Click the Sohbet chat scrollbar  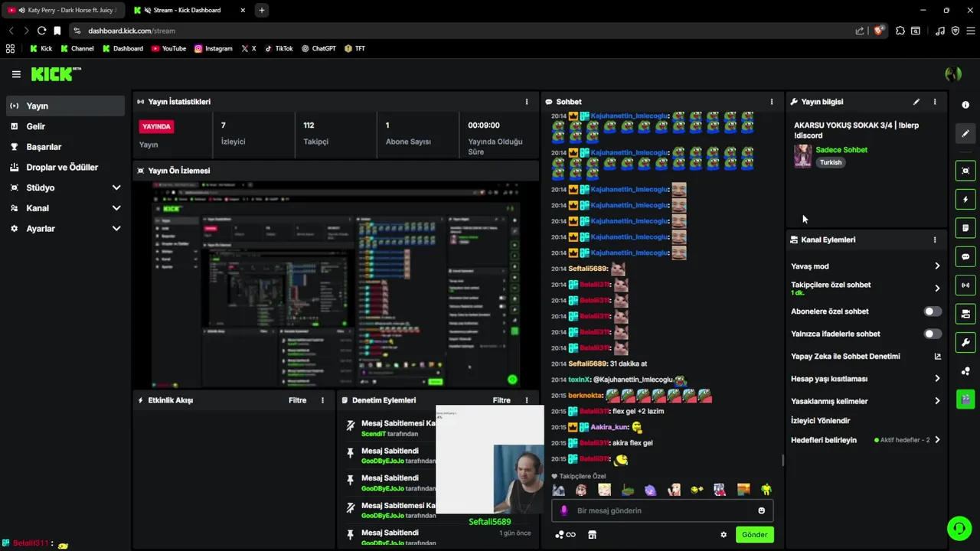[782, 460]
